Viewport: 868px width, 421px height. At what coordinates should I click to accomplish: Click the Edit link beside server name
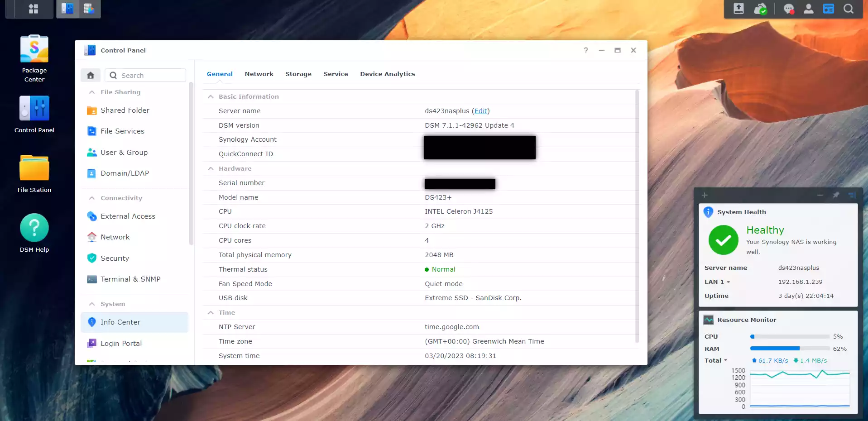point(481,111)
